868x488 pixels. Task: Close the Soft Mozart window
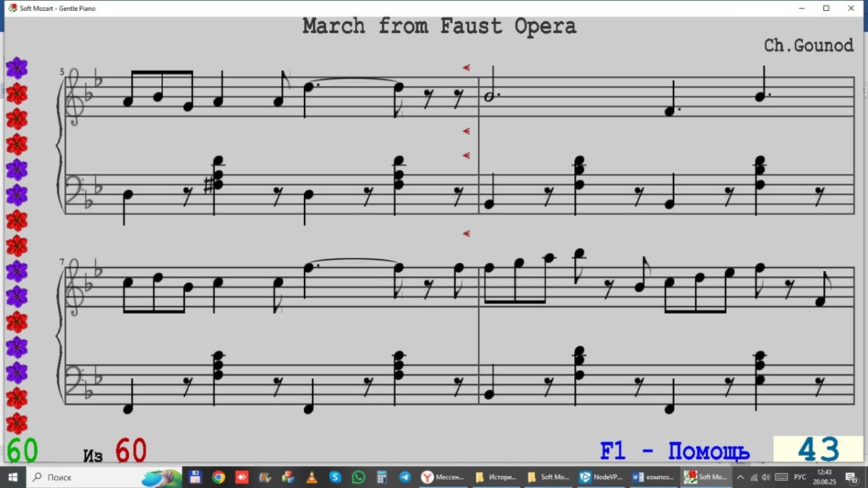(851, 9)
